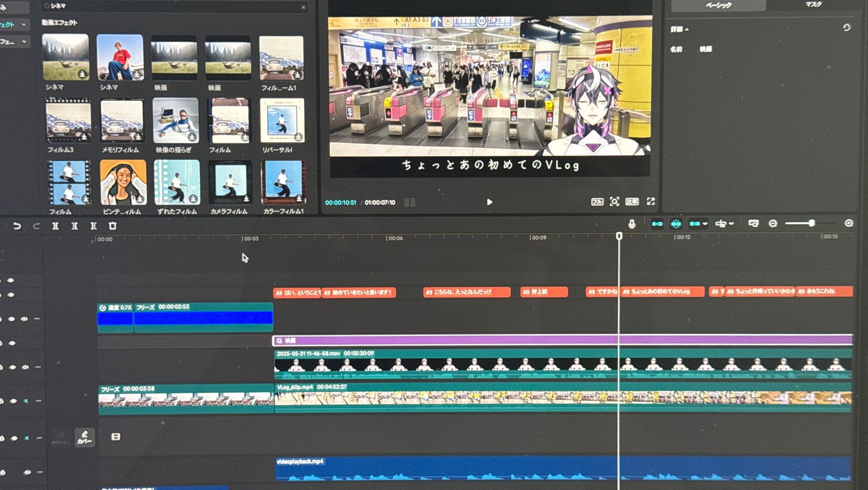Screen dimensions: 868x490
Task: Reset effect settings with the circular arrow
Action: [846, 28]
